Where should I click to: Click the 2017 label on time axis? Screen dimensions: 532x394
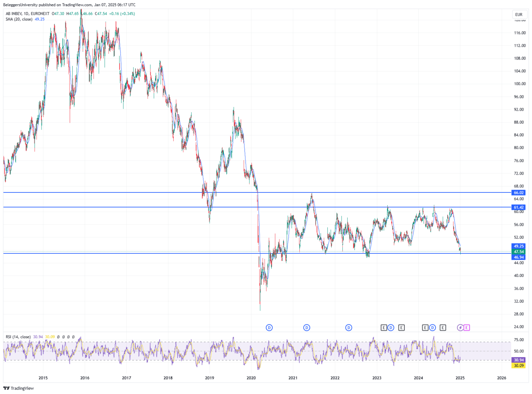click(127, 378)
